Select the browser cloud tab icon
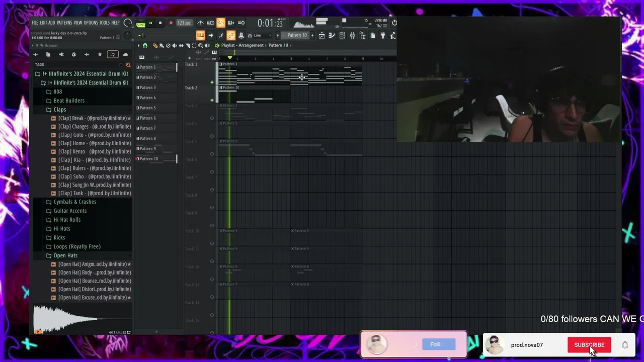644x362 pixels. tap(125, 54)
